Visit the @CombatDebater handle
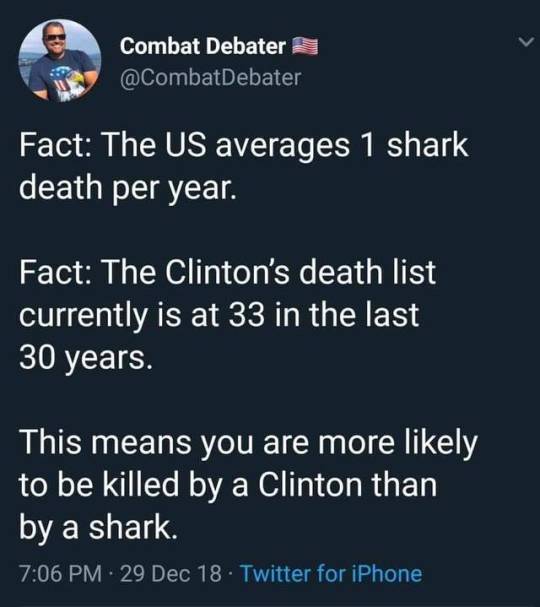540x607 pixels. 211,77
